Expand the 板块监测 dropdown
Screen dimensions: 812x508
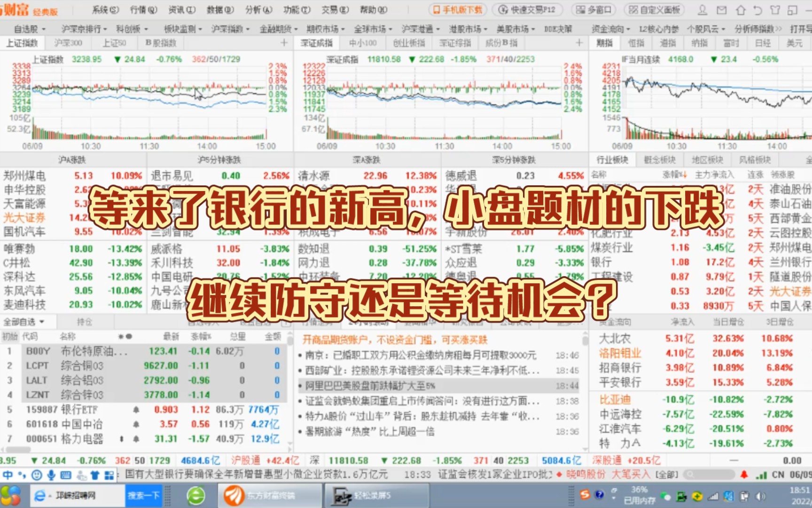pos(183,29)
